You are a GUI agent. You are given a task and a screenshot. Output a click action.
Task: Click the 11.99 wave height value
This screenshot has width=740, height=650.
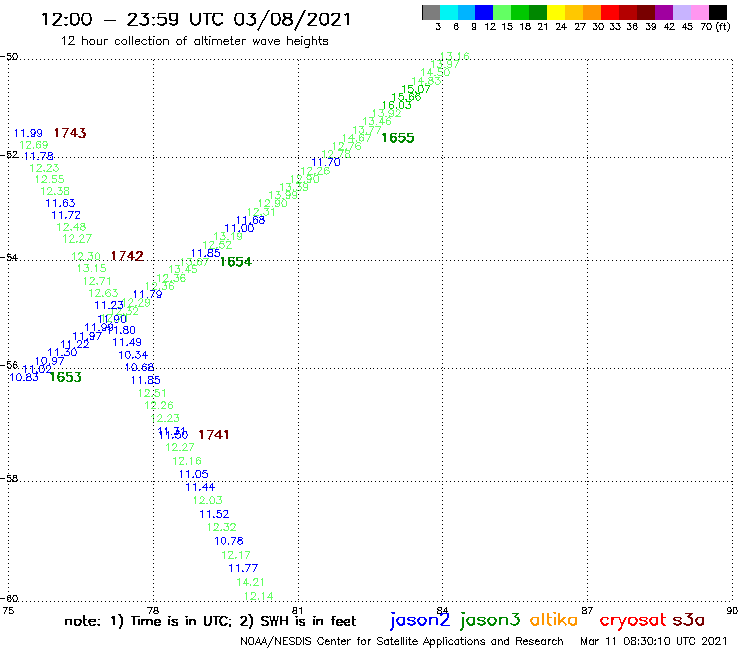pos(28,134)
